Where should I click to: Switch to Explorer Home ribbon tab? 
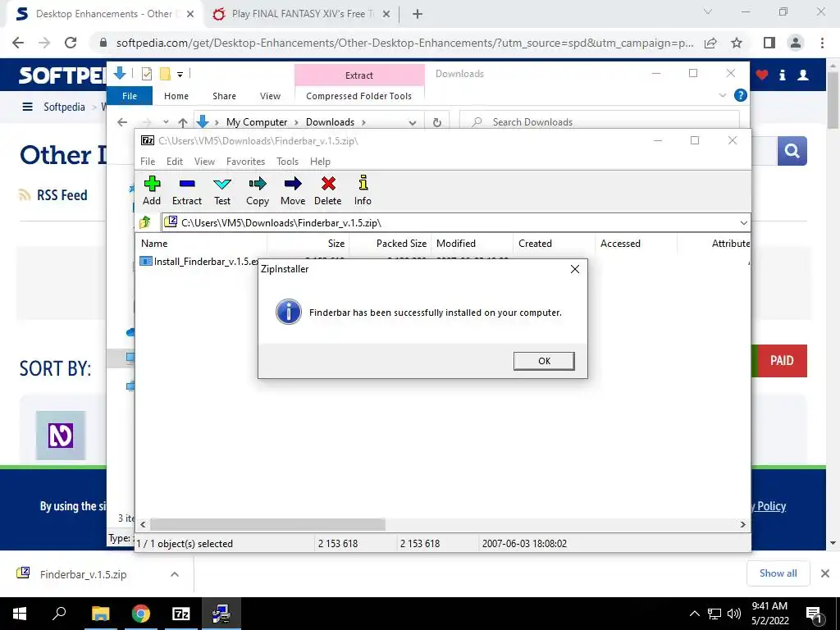pyautogui.click(x=176, y=96)
